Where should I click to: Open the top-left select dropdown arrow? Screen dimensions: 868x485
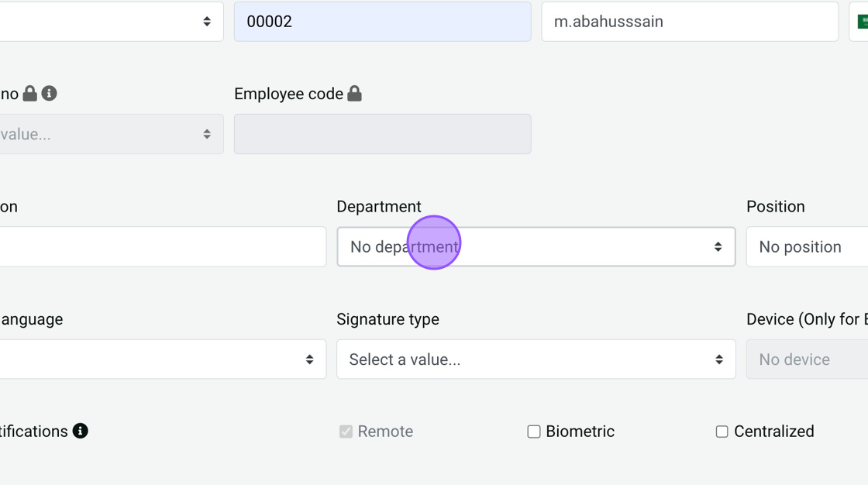coord(206,22)
